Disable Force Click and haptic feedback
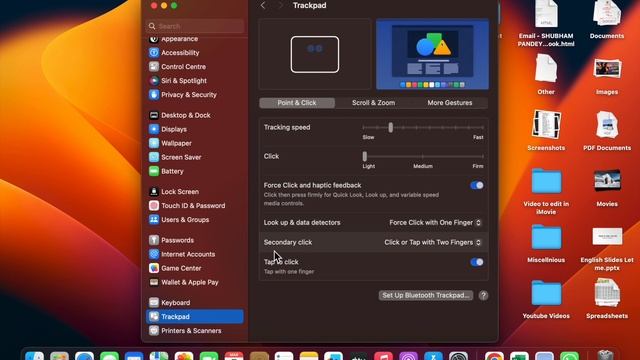This screenshot has width=640, height=360. [x=476, y=185]
